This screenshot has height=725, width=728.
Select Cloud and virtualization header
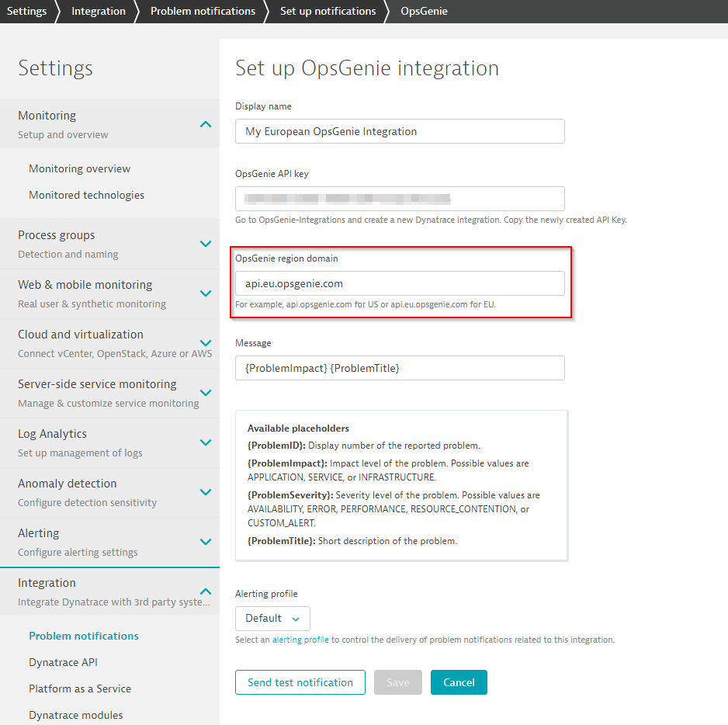109,344
